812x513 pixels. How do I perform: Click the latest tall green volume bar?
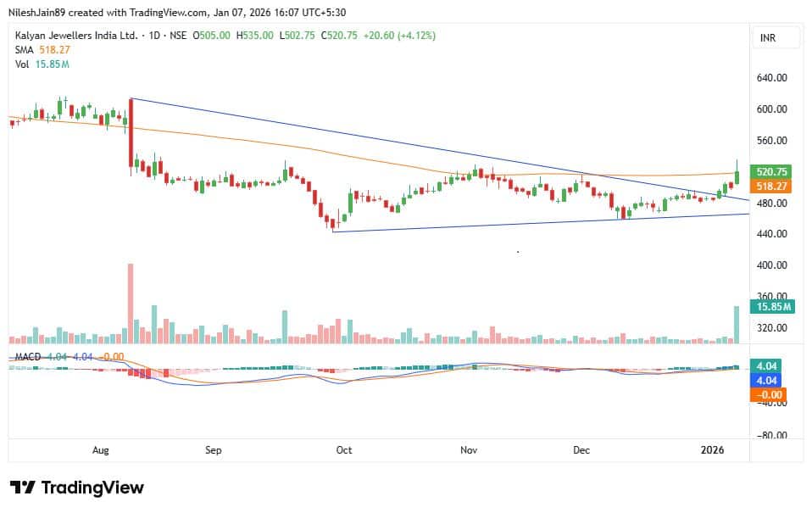[737, 325]
